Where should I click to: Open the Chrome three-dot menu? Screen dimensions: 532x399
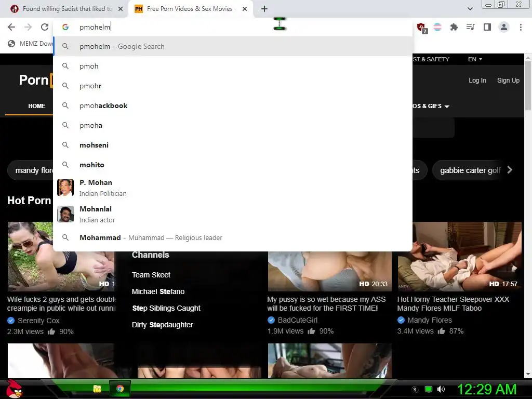(x=521, y=27)
